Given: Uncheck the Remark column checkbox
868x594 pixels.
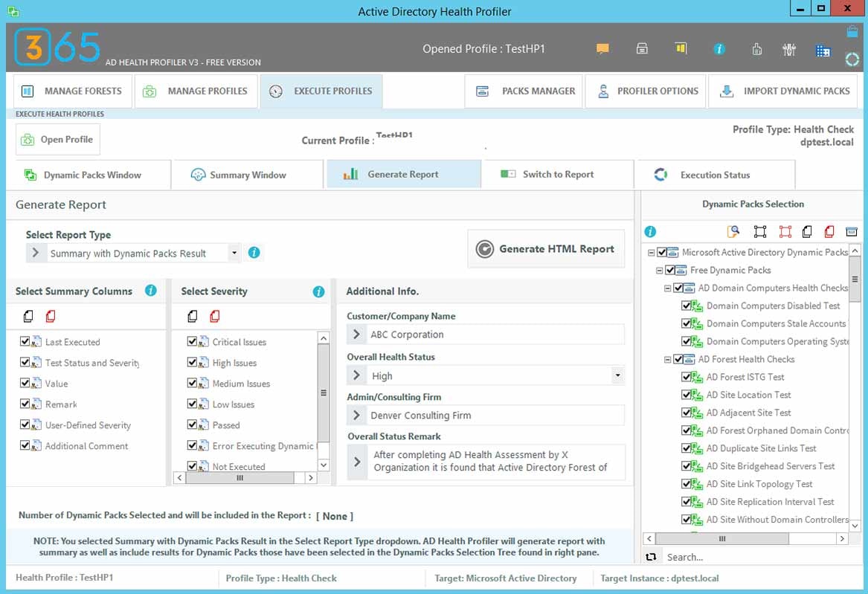Looking at the screenshot, I should 25,404.
